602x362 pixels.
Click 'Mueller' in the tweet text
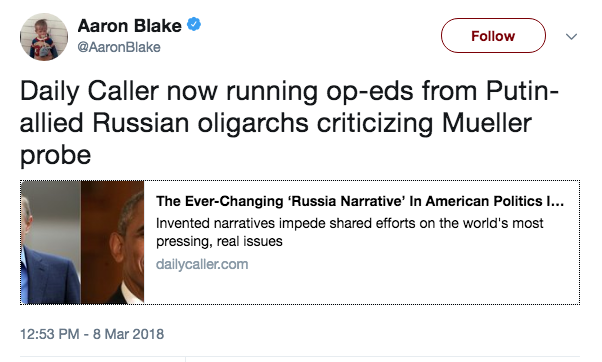[486, 123]
